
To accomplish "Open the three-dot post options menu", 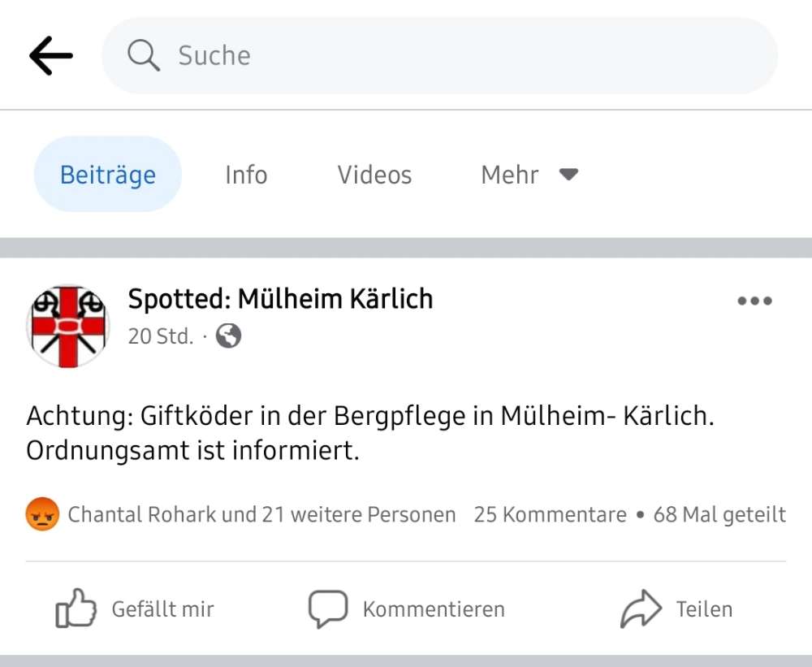I will tap(754, 301).
